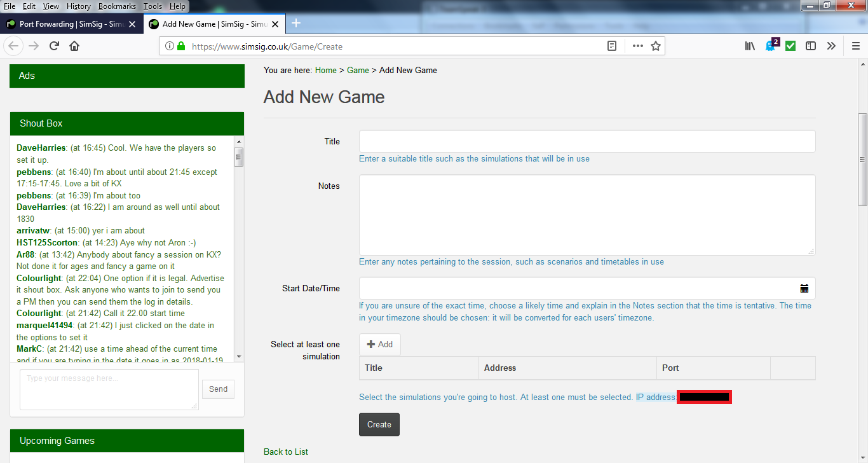Send the shout box message
868x463 pixels.
218,389
